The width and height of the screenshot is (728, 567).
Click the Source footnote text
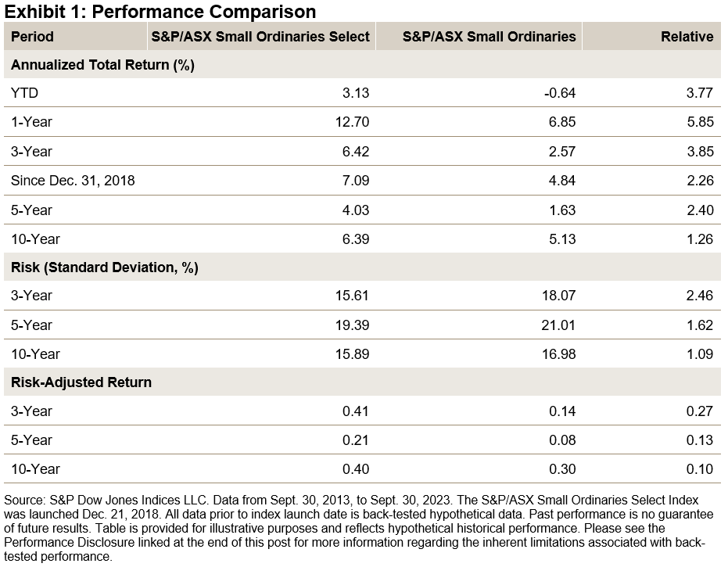point(352,528)
